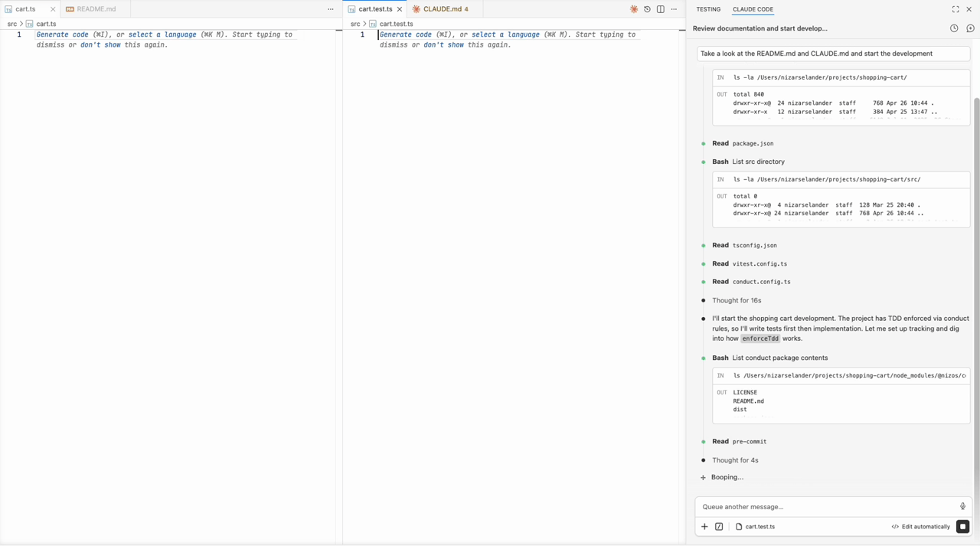Image resolution: width=980 pixels, height=546 pixels.
Task: Click src breadcrumb in cart.test.ts editor
Action: coord(354,24)
